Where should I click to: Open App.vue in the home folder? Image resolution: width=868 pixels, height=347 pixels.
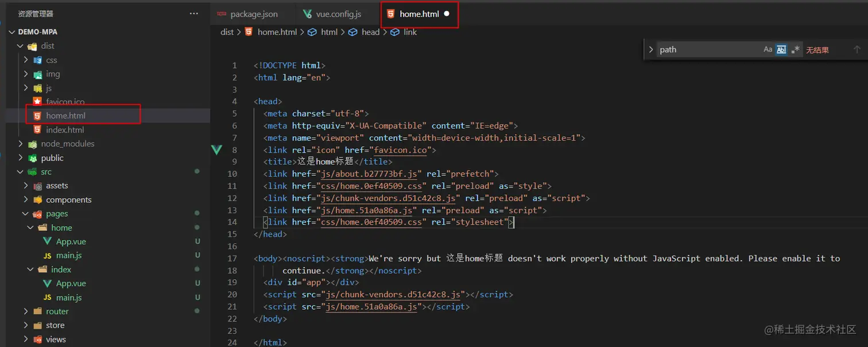(x=71, y=241)
